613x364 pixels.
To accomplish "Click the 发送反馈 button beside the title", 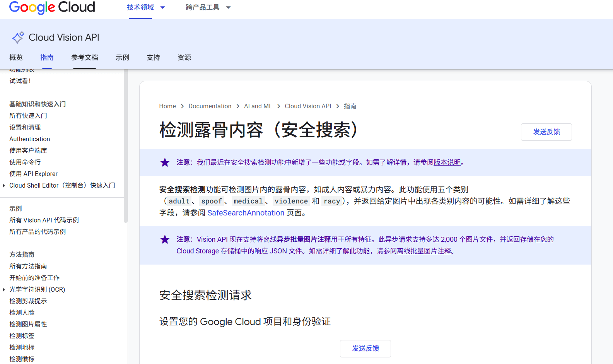I will (x=546, y=132).
